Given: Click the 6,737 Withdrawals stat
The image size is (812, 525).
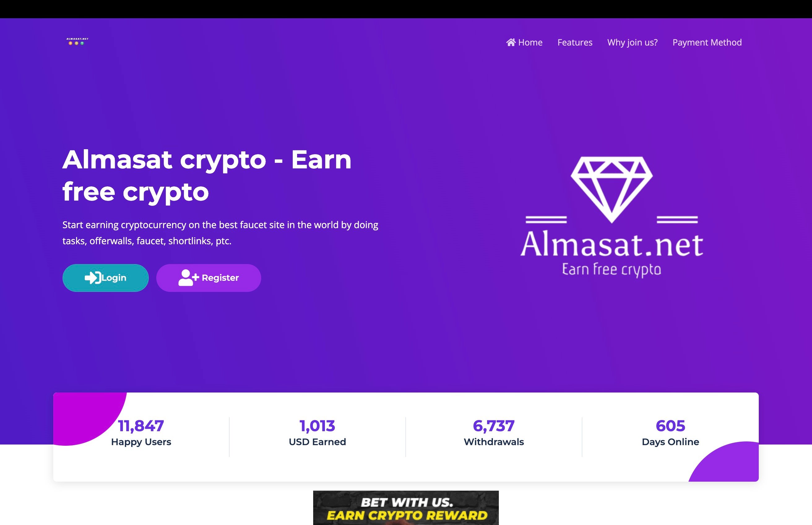Looking at the screenshot, I should point(494,433).
